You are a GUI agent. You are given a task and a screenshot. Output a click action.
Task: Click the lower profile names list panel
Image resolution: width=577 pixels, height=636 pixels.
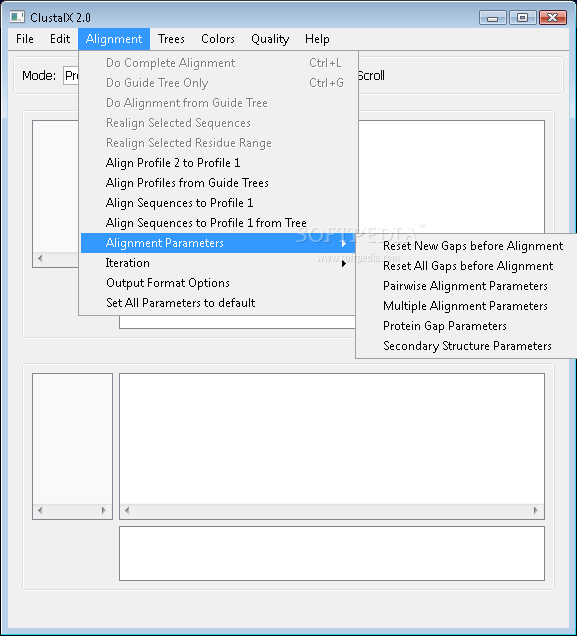pyautogui.click(x=72, y=439)
